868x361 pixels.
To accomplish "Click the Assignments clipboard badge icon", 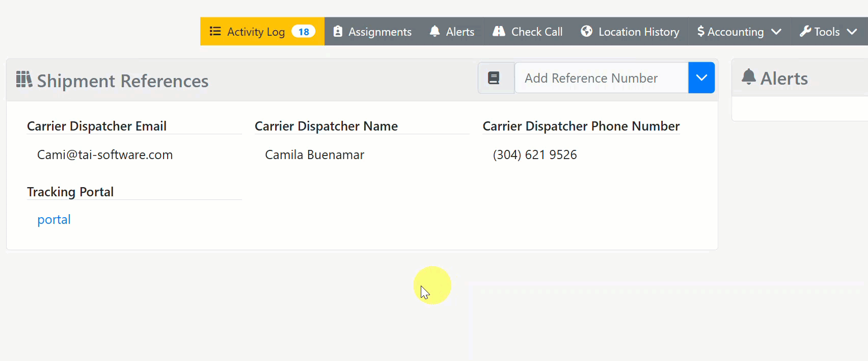I will pos(338,32).
